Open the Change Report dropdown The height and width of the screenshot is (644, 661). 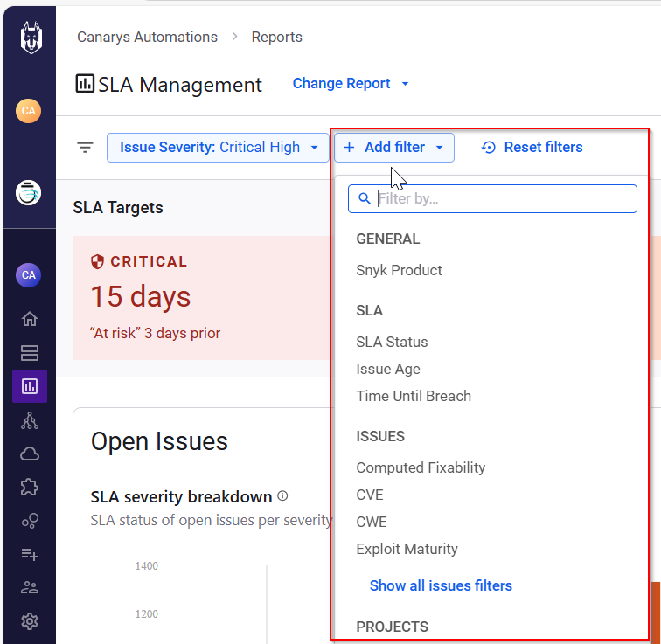pyautogui.click(x=351, y=84)
